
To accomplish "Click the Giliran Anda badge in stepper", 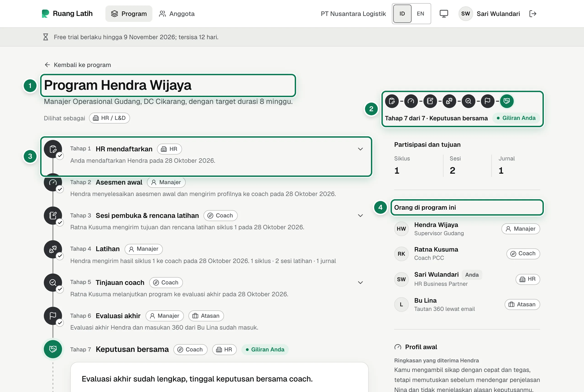I will click(516, 118).
